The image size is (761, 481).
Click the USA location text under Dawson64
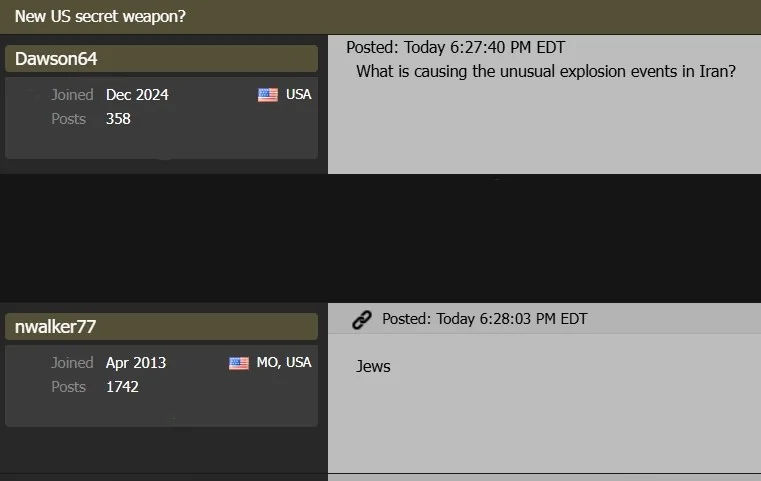[298, 95]
